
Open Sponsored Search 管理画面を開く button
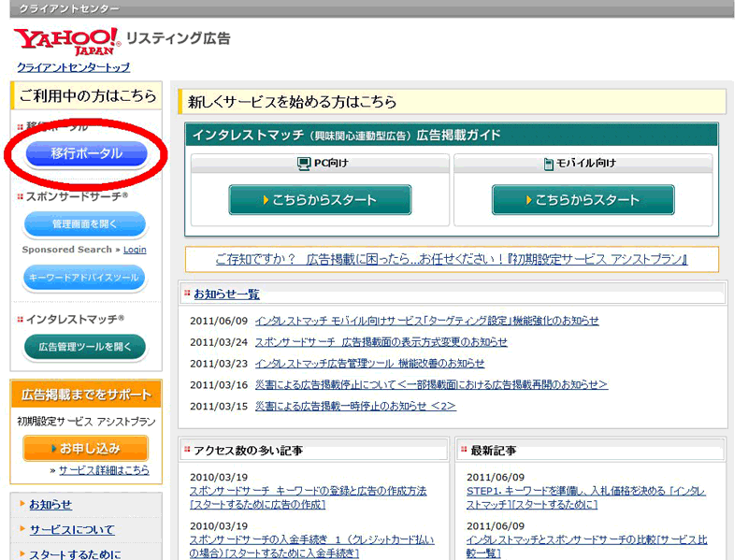(x=85, y=224)
